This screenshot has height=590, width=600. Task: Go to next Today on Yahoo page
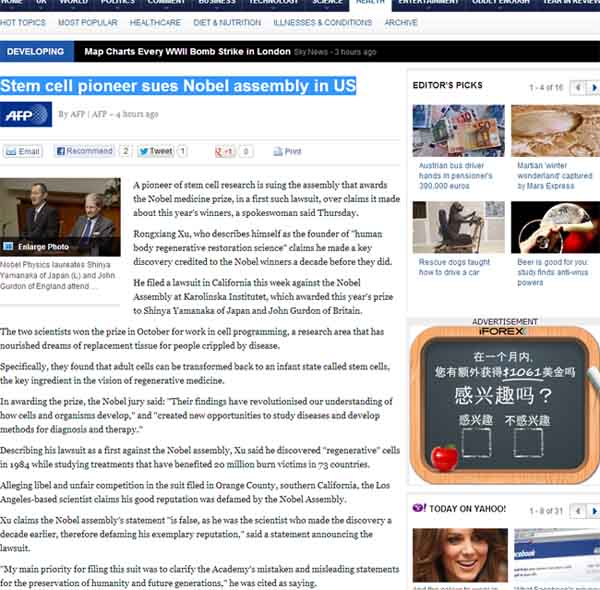pyautogui.click(x=594, y=508)
